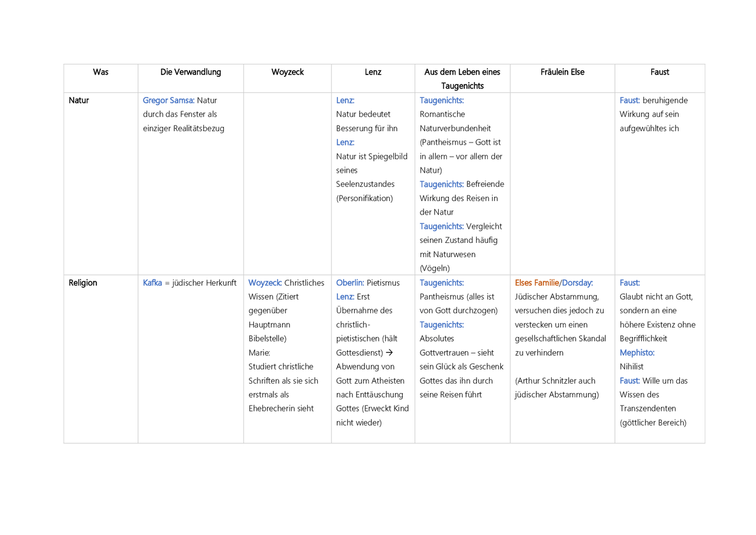Click blue 'Mephisto:' text
The width and height of the screenshot is (756, 535).
click(637, 352)
